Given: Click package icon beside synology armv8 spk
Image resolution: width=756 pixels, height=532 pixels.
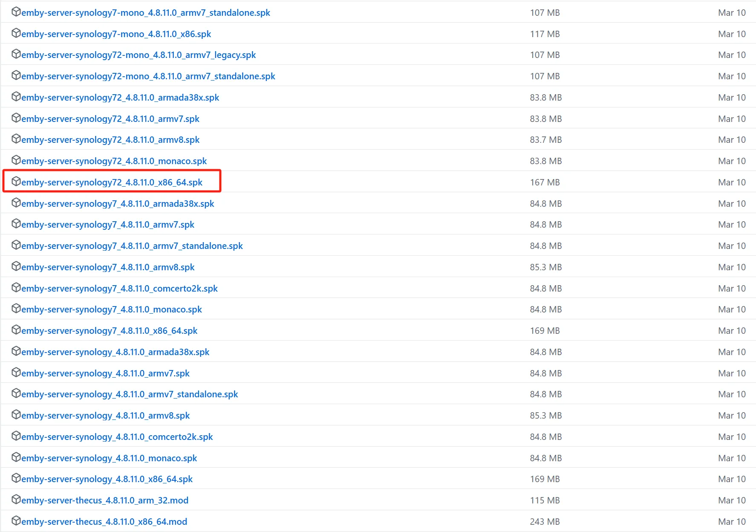Looking at the screenshot, I should coord(16,415).
